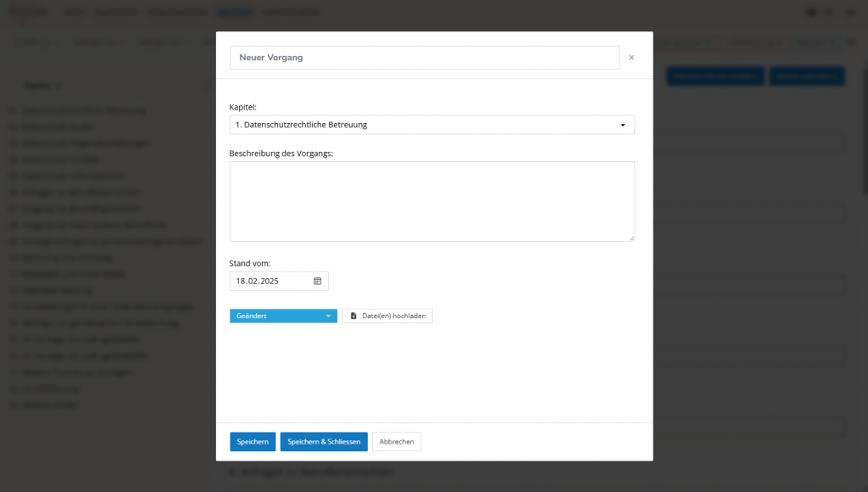Open the calendar picker icon in date field

pos(318,281)
